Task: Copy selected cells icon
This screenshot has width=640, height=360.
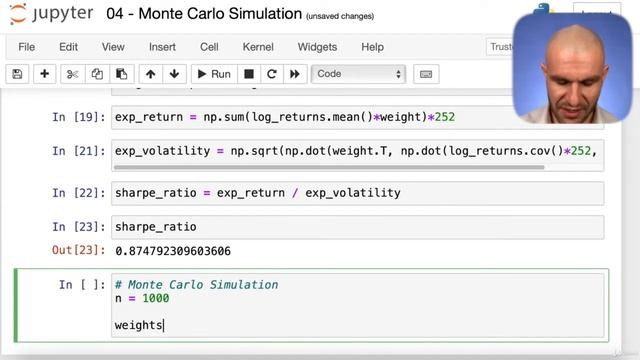Action: [97, 74]
